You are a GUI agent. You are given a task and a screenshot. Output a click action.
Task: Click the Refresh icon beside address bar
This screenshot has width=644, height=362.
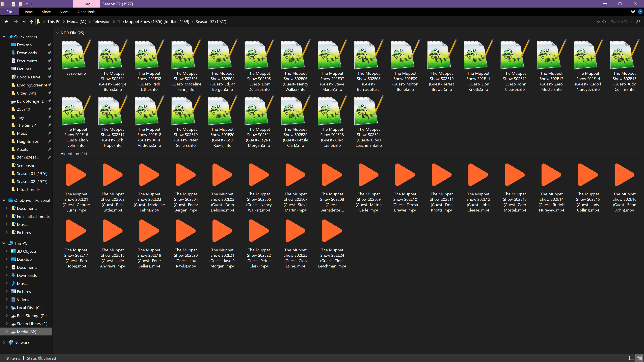[x=604, y=21]
